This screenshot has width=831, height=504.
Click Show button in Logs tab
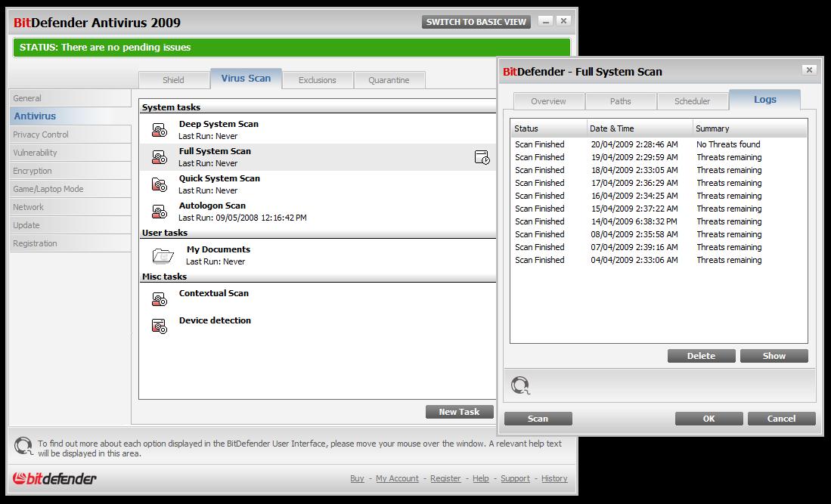click(x=774, y=356)
